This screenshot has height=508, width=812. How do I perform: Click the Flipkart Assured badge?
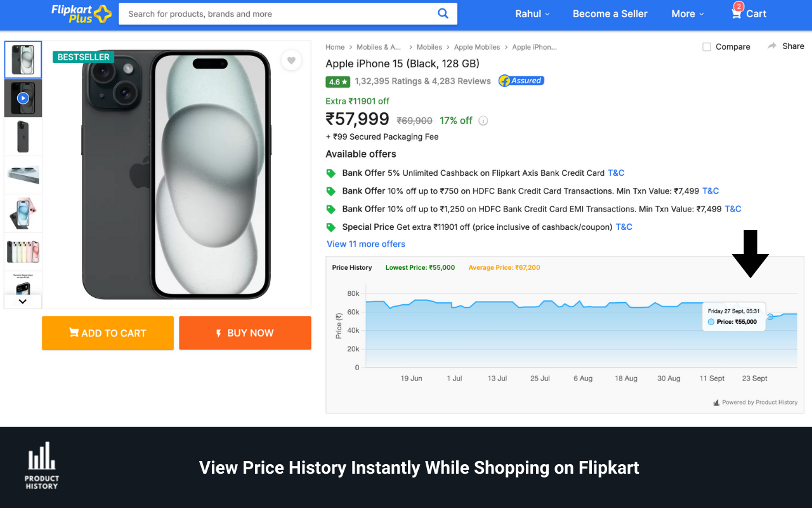click(x=521, y=81)
